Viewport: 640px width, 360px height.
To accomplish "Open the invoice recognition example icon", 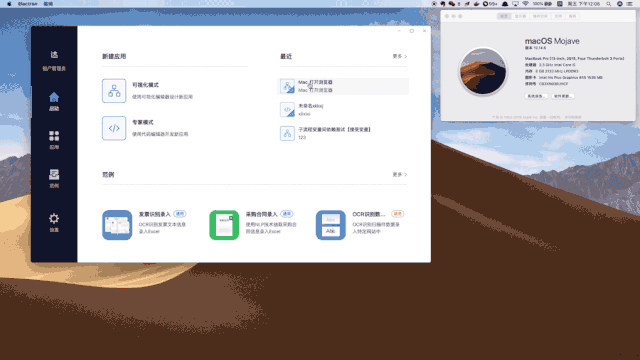I will [117, 225].
